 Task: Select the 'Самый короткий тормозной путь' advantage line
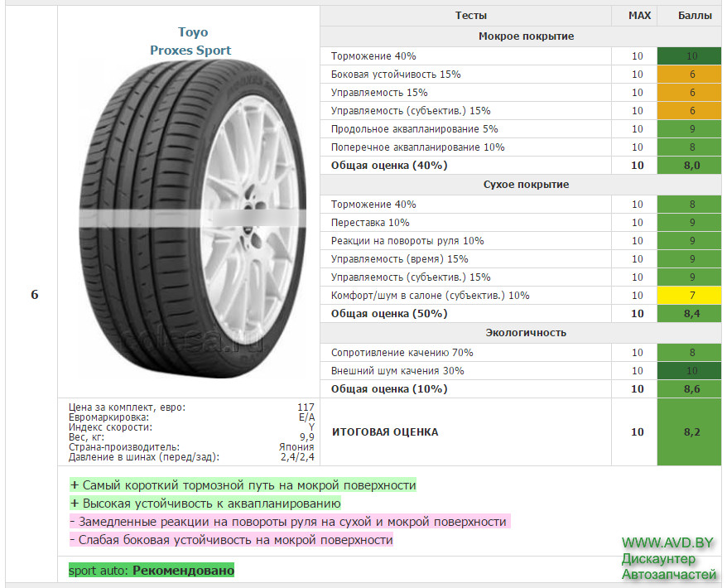[243, 485]
